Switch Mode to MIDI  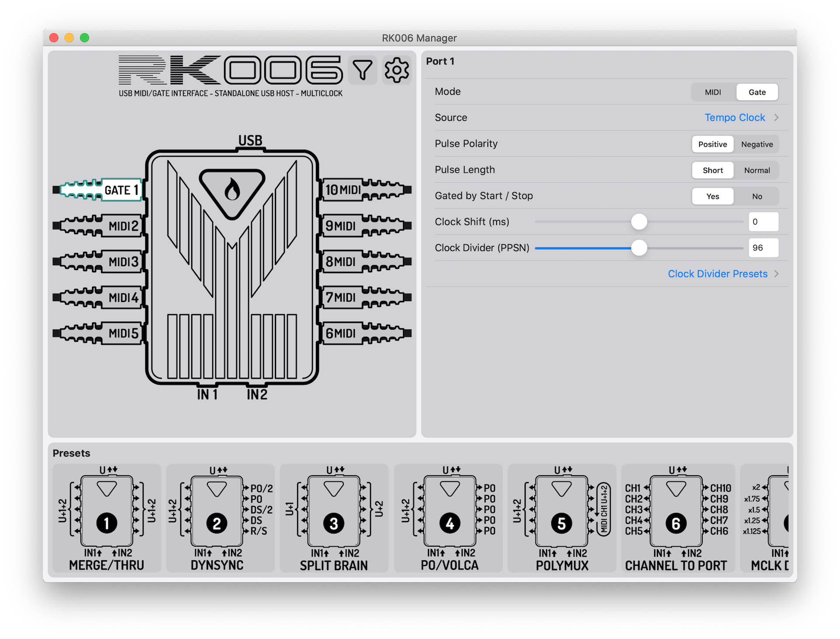(713, 92)
